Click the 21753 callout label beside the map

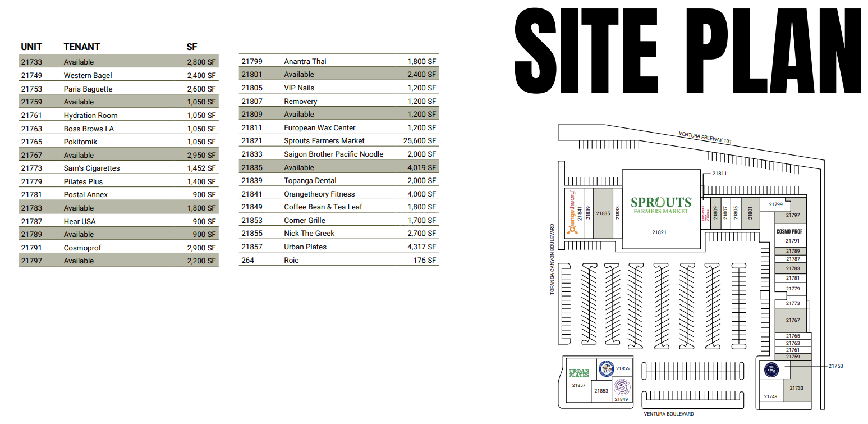[x=835, y=366]
